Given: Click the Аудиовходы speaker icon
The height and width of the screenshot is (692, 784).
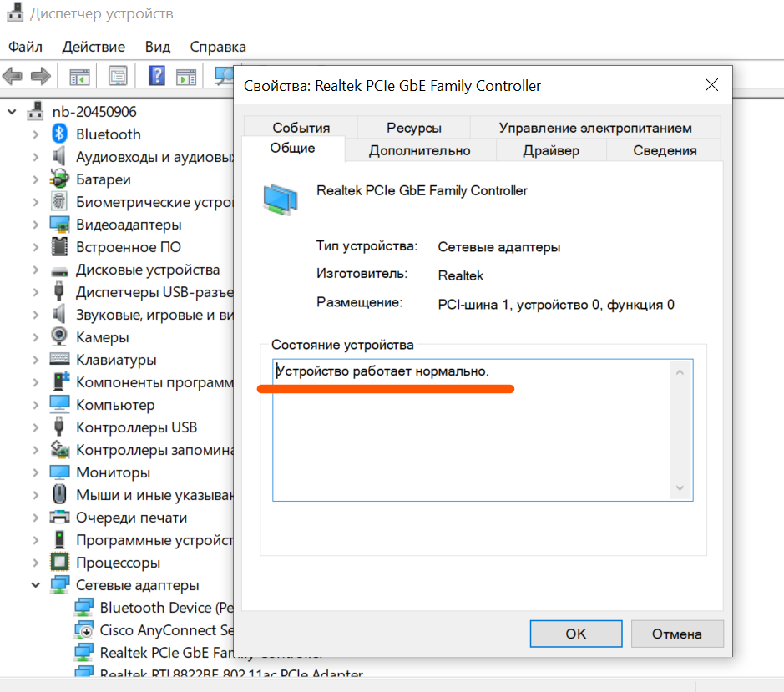Looking at the screenshot, I should [x=59, y=156].
